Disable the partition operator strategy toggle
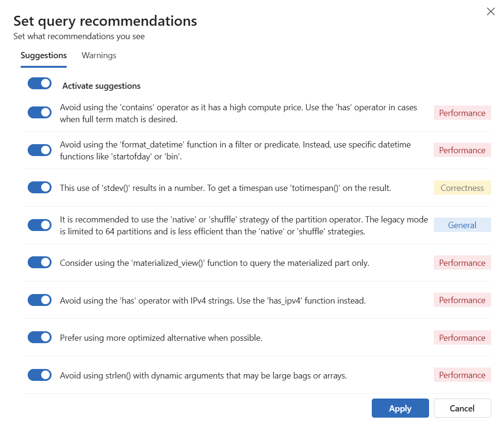This screenshot has height=431, width=504. pos(40,225)
